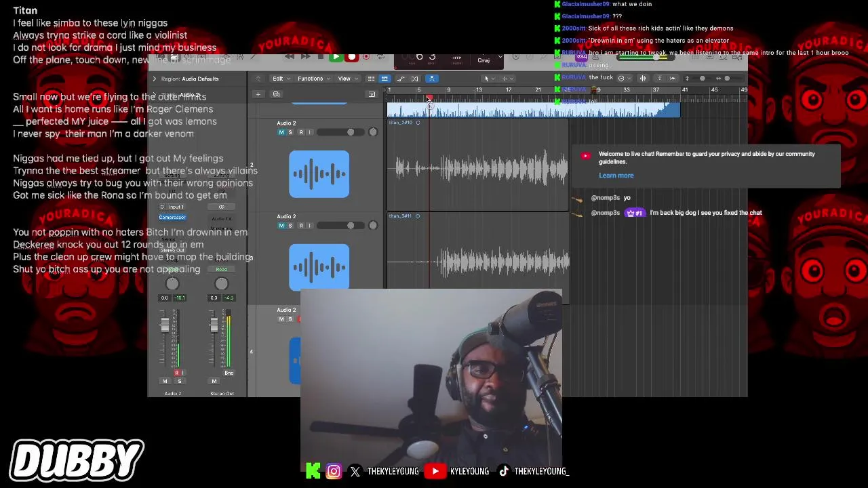
Task: Toggle the blue Catch Playhead button
Action: [x=431, y=79]
